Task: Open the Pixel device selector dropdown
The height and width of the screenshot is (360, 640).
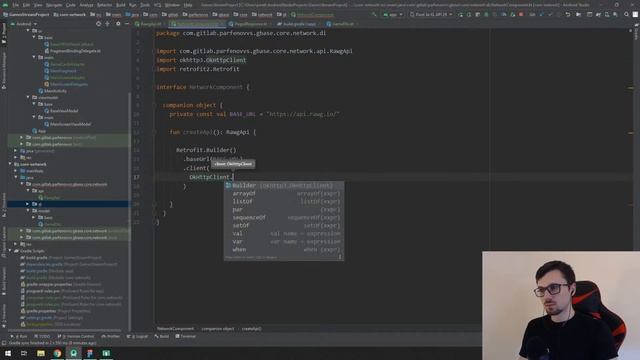Action: 431,14
